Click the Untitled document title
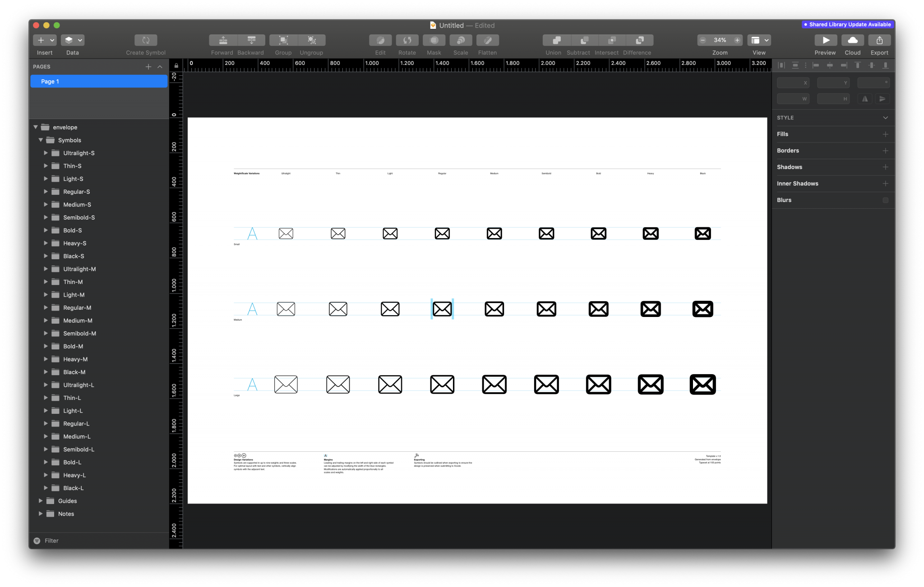The height and width of the screenshot is (587, 924). [x=451, y=25]
